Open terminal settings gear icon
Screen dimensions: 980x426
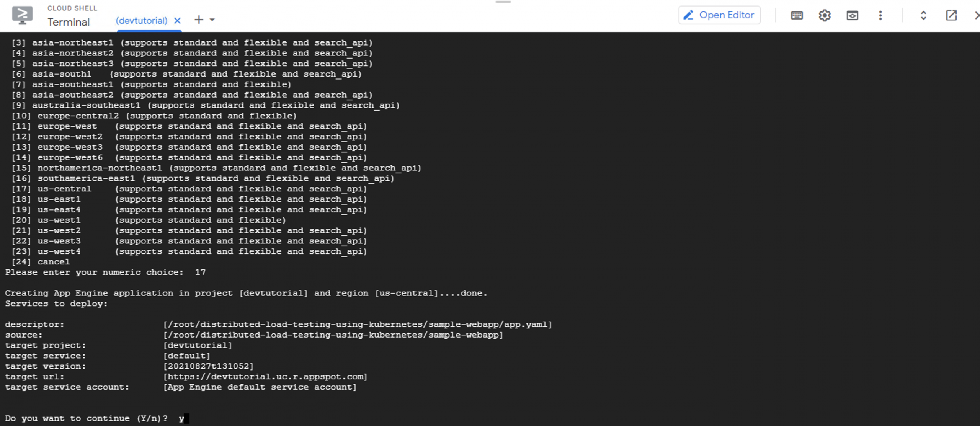click(825, 15)
